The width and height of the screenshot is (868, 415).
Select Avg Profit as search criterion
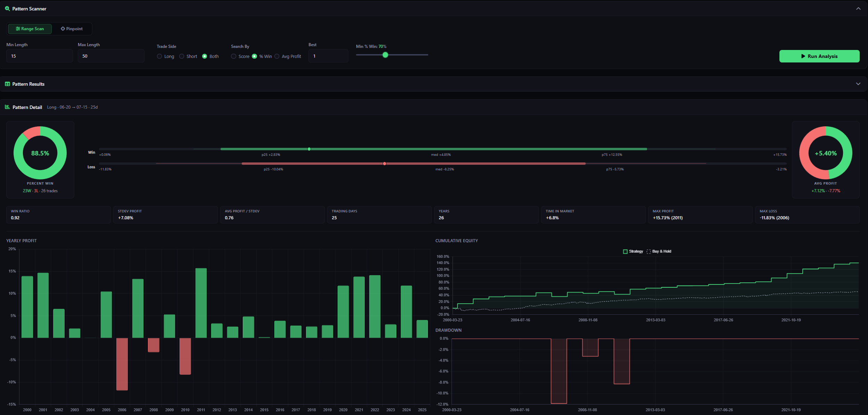coord(277,56)
